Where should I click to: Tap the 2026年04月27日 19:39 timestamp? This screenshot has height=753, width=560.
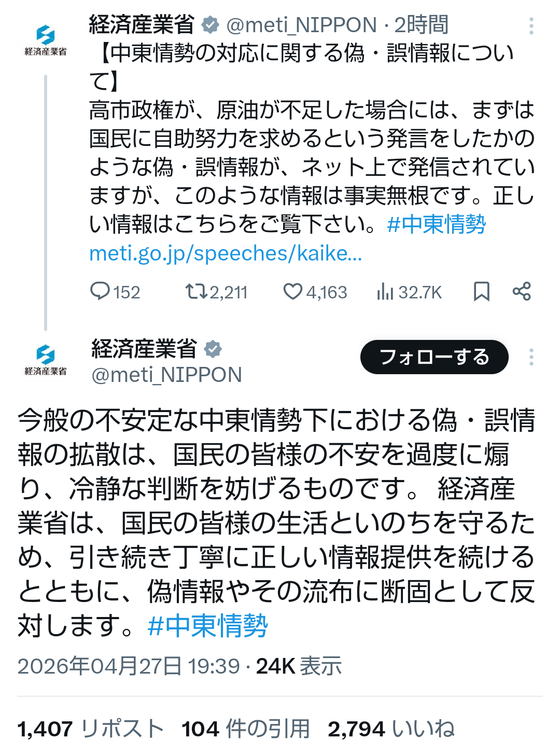click(129, 666)
